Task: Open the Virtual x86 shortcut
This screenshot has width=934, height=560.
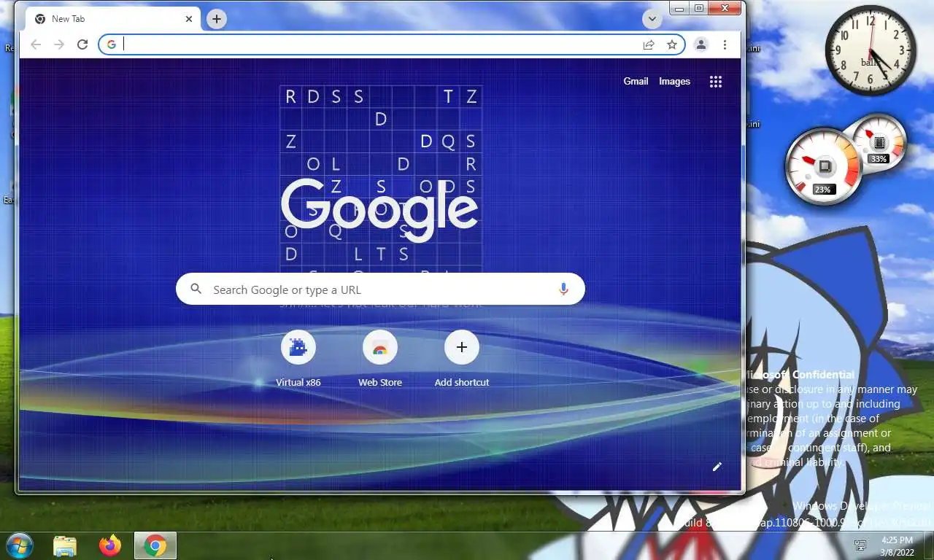Action: tap(298, 358)
